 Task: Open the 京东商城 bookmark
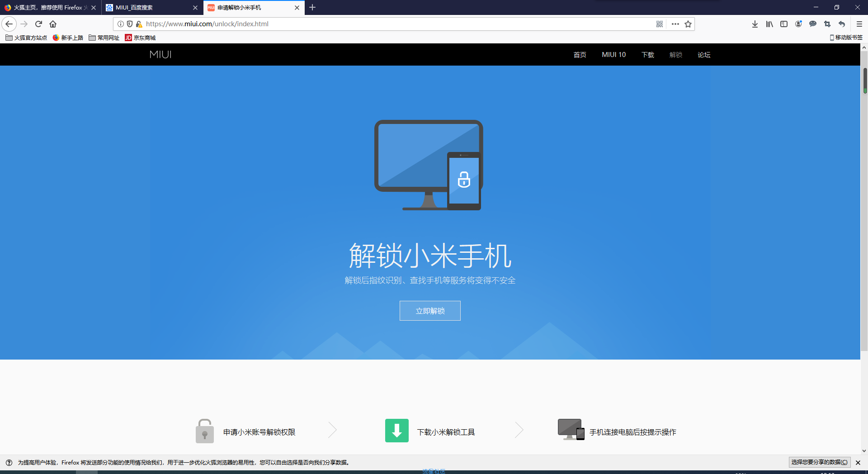[x=140, y=38]
